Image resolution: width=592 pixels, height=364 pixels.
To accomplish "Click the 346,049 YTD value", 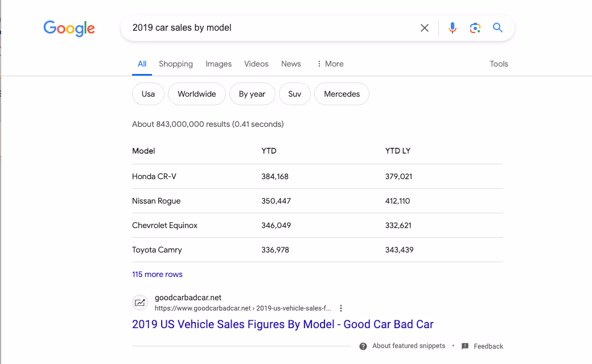I will (x=276, y=226).
